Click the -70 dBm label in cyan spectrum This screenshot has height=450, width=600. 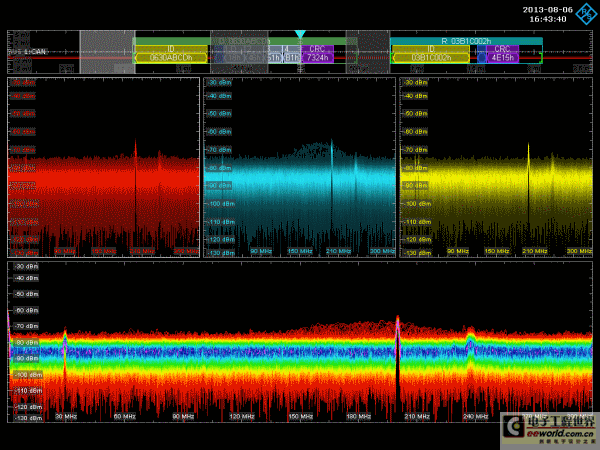click(x=220, y=150)
